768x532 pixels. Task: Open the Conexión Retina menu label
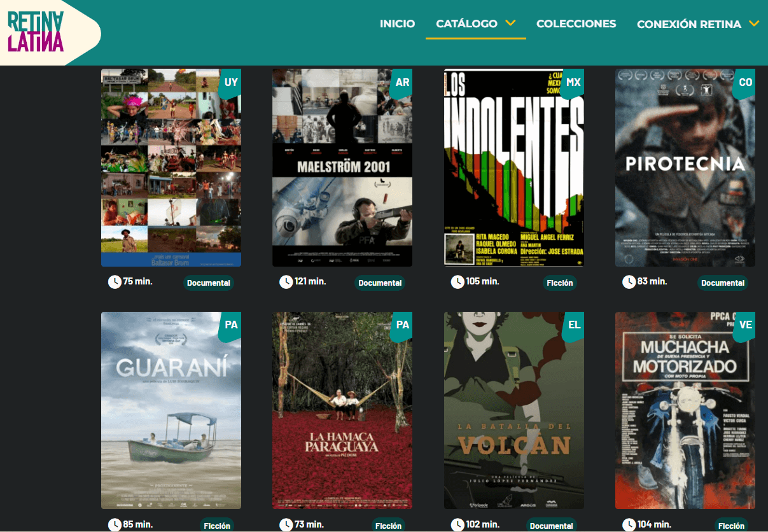click(x=688, y=24)
